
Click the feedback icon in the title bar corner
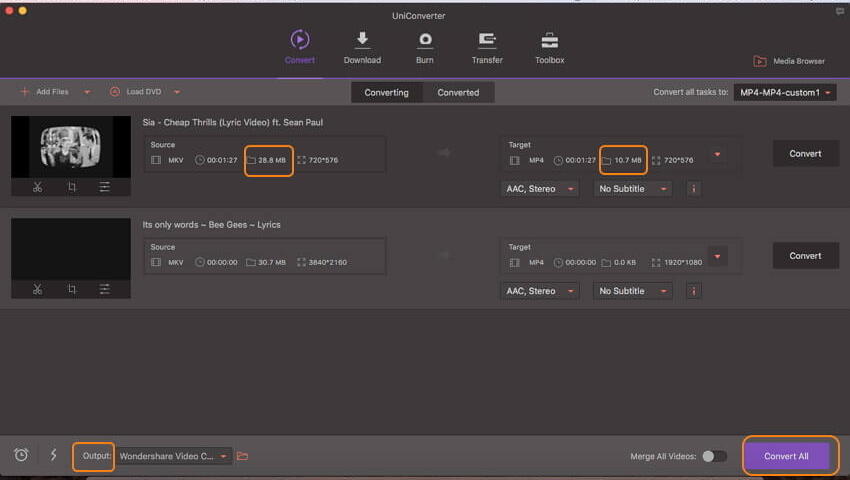tap(840, 11)
